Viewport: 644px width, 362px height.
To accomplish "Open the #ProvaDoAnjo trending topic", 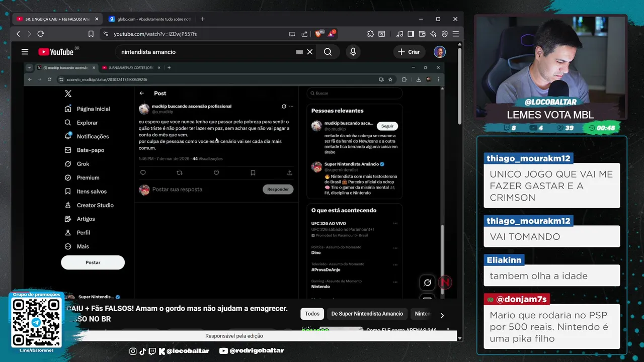I will click(x=326, y=269).
